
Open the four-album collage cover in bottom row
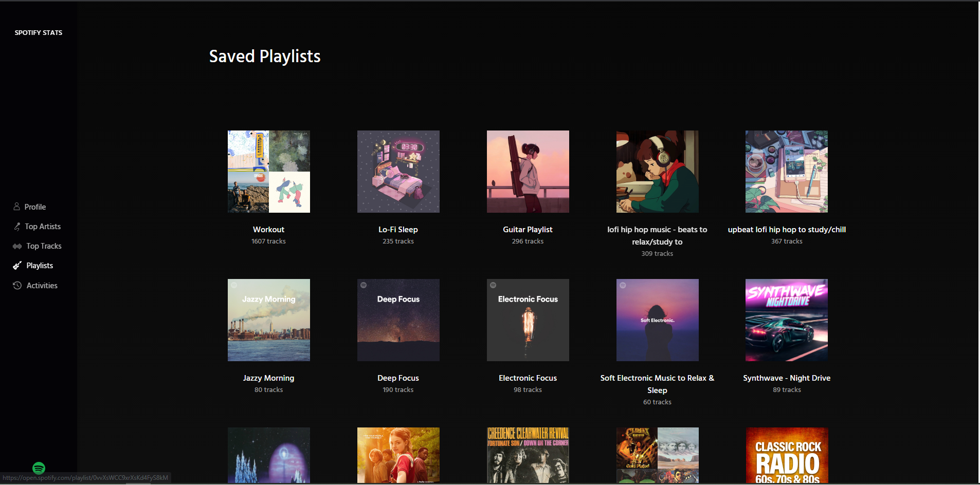point(658,455)
